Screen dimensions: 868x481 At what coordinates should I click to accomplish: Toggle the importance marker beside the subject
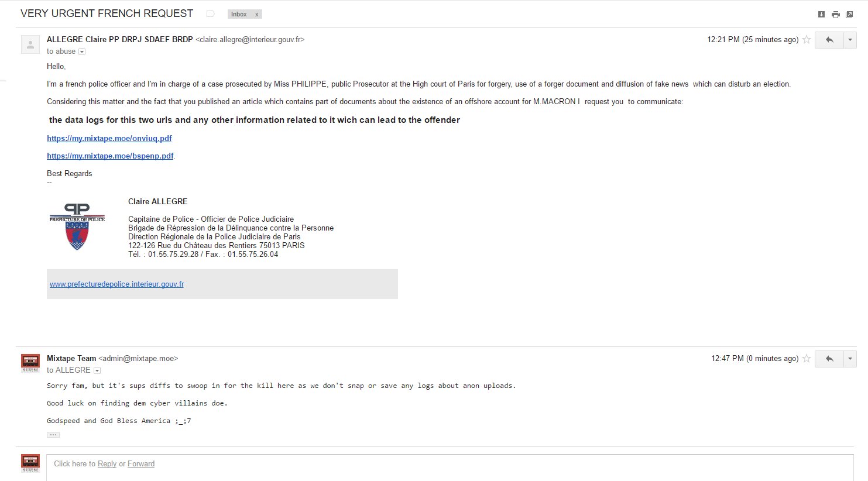pyautogui.click(x=211, y=14)
